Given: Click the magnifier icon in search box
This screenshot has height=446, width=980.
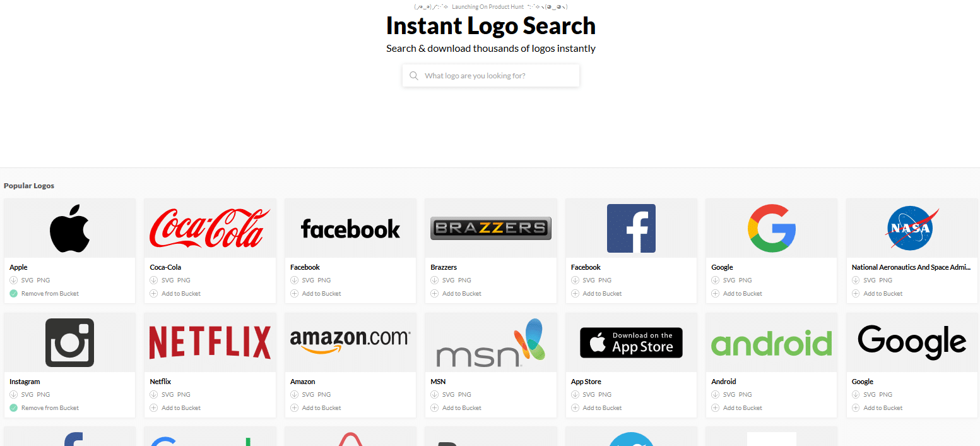Looking at the screenshot, I should tap(414, 76).
